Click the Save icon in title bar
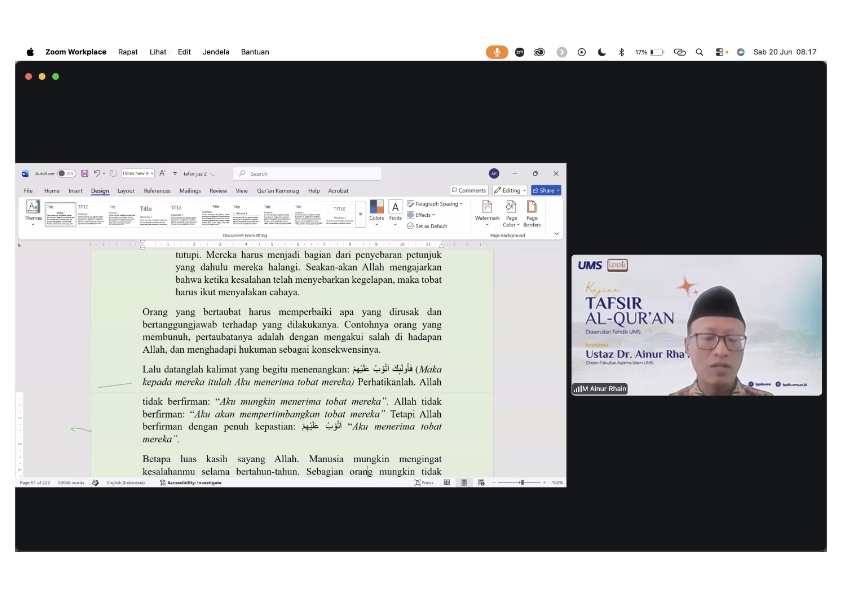 tap(84, 173)
